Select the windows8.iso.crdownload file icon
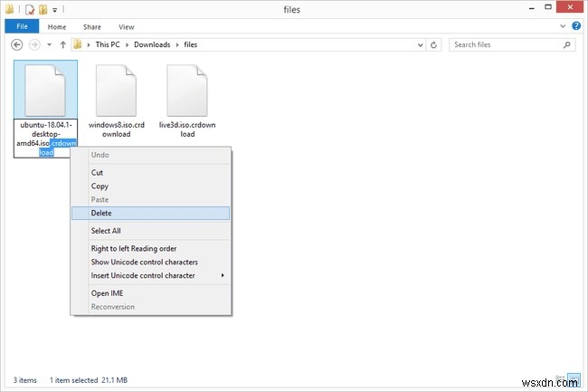 (x=117, y=90)
